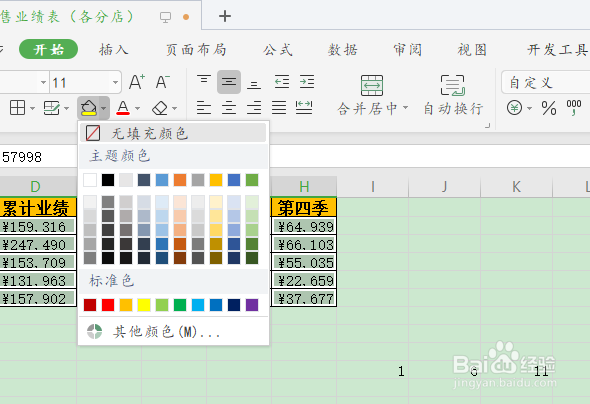The width and height of the screenshot is (590, 404).
Task: Apply distributed alignment
Action: coord(304,108)
